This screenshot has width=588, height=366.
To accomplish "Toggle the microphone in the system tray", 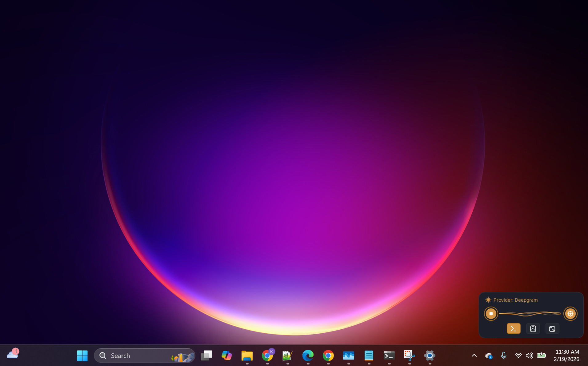I will pyautogui.click(x=504, y=356).
